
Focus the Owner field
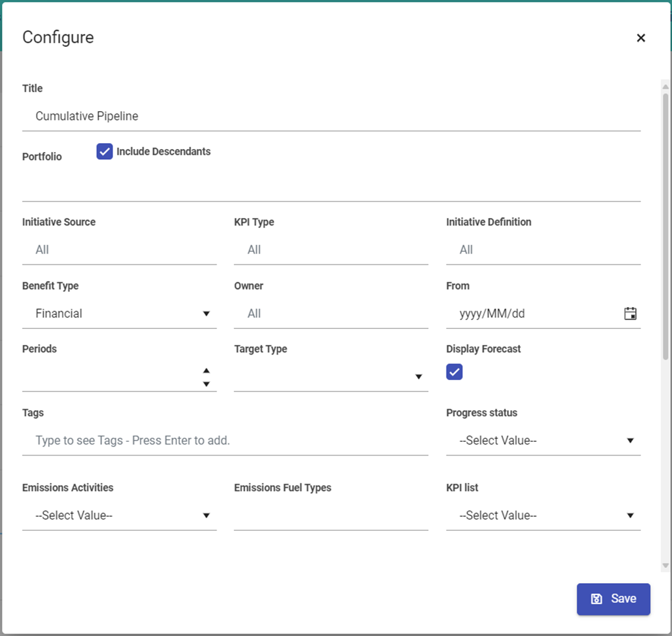pyautogui.click(x=331, y=314)
